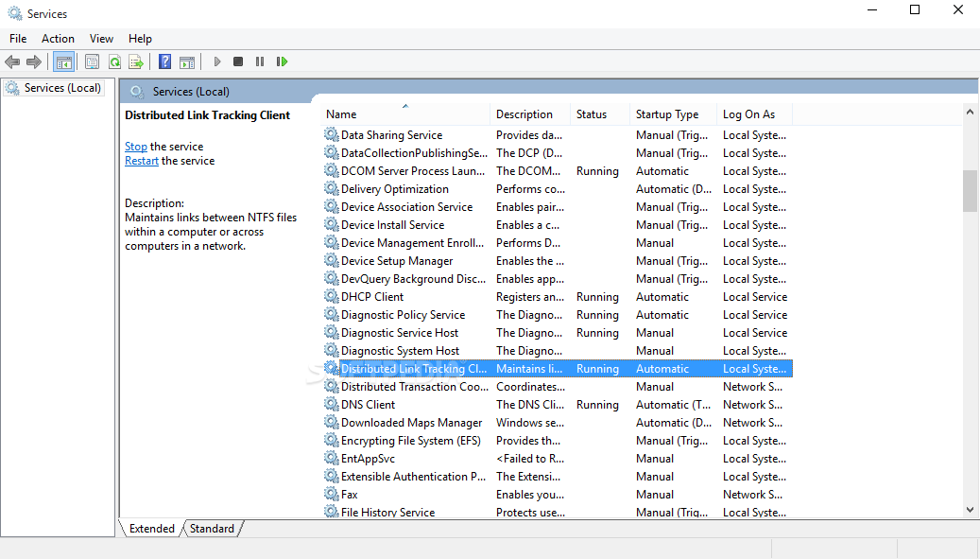Click the Services app icon in the title bar
The width and height of the screenshot is (980, 559).
pyautogui.click(x=14, y=13)
